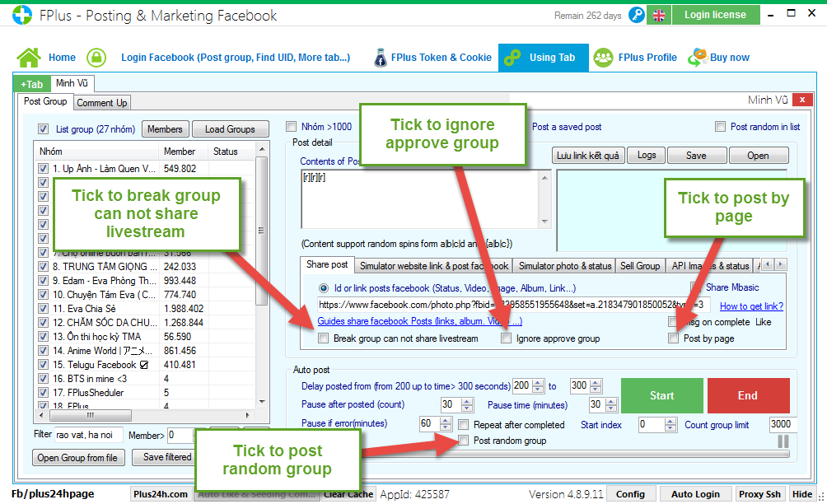
Task: Click the share tabs scroll-left arrow
Action: pyautogui.click(x=769, y=264)
